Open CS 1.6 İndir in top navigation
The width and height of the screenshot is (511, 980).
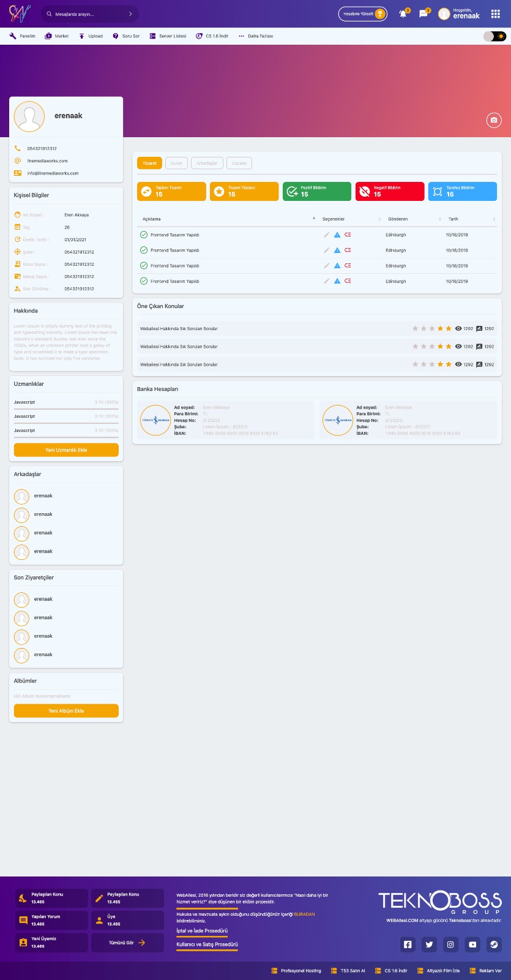click(212, 36)
